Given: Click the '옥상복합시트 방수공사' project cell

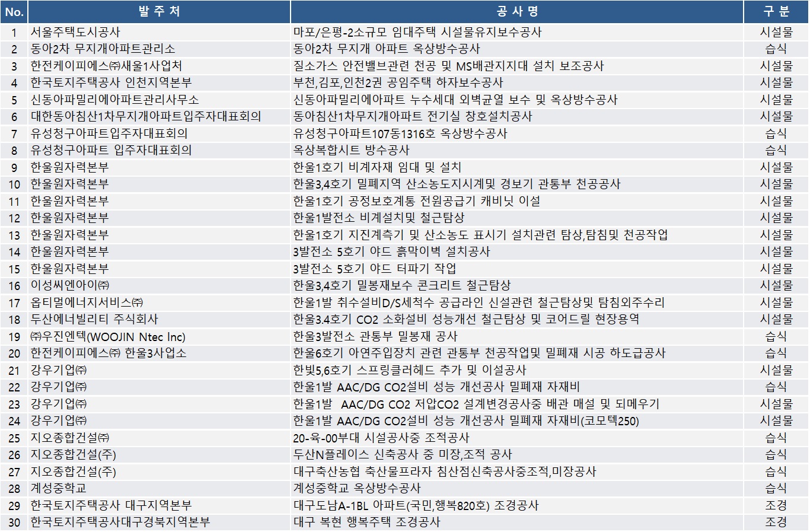Looking at the screenshot, I should [x=351, y=150].
